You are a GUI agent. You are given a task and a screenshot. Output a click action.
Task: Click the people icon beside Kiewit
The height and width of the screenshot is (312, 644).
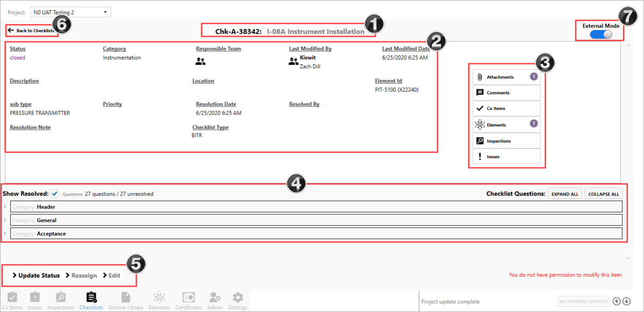[x=293, y=62]
